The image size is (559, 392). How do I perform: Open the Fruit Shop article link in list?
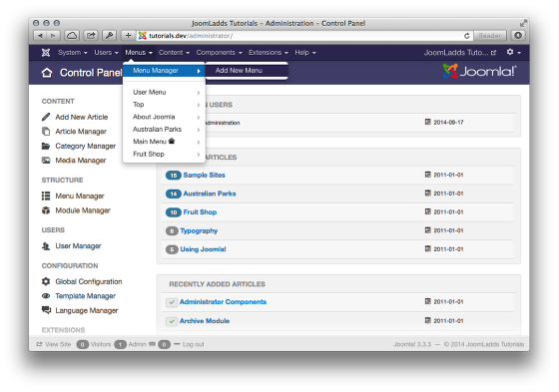[200, 212]
